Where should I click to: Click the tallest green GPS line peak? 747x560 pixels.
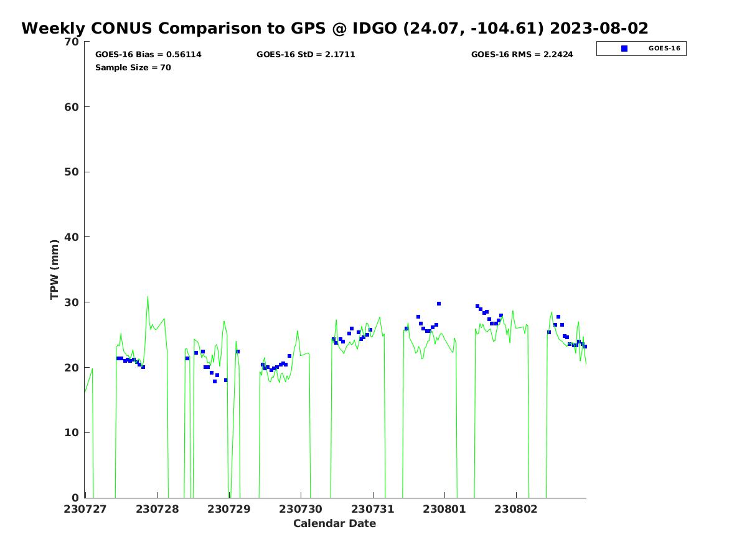click(x=148, y=297)
